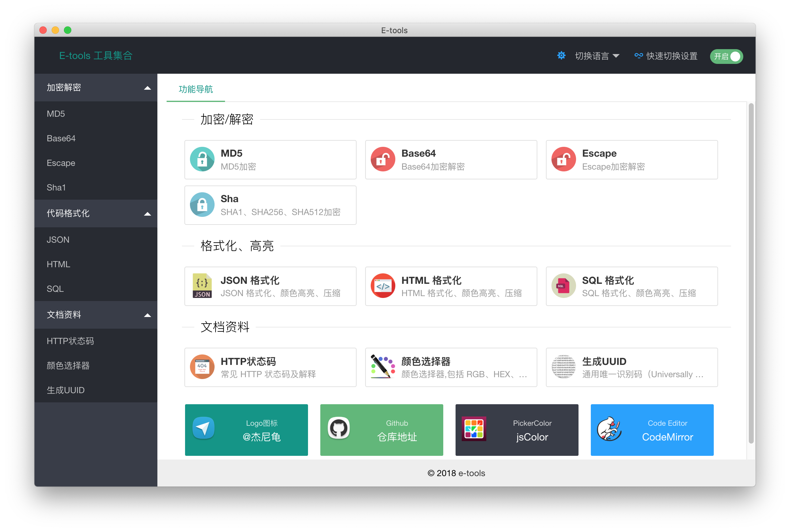This screenshot has height=532, width=790.
Task: Toggle the 开启 quick switch
Action: [726, 56]
